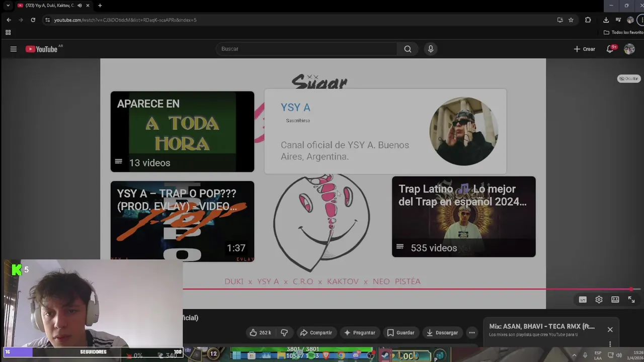
Task: Open the Mix: ASAN, BHAVI - TECA RMX title
Action: [542, 326]
